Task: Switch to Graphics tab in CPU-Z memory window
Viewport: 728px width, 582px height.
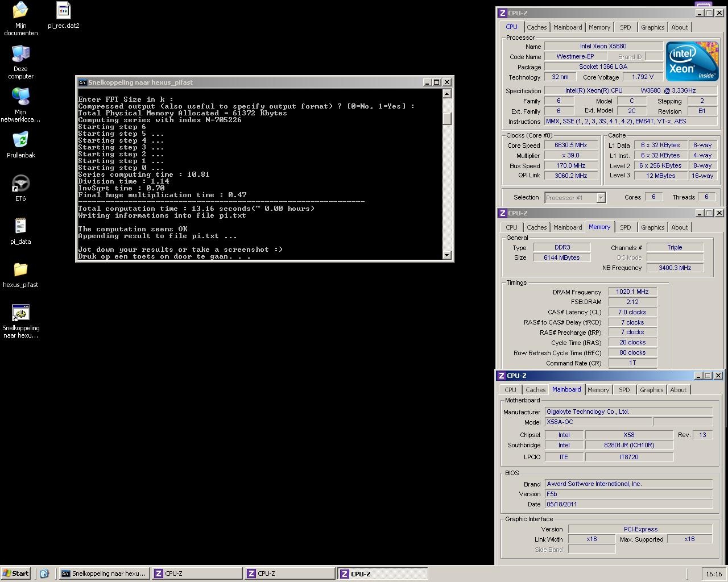Action: pyautogui.click(x=652, y=227)
